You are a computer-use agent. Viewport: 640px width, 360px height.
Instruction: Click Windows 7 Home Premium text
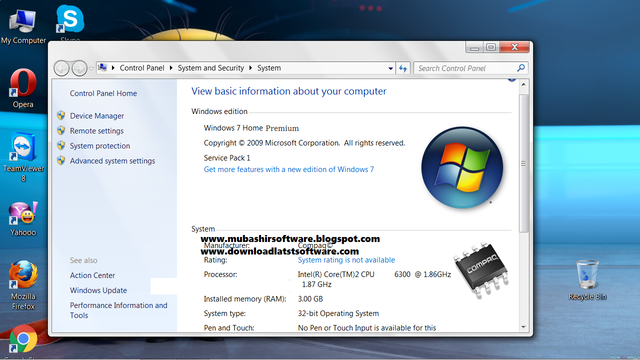click(x=251, y=128)
